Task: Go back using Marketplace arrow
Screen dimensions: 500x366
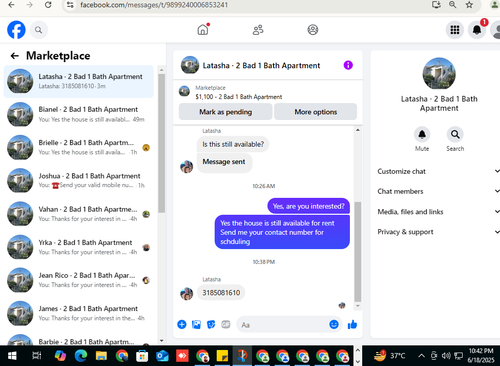Action: [x=14, y=56]
